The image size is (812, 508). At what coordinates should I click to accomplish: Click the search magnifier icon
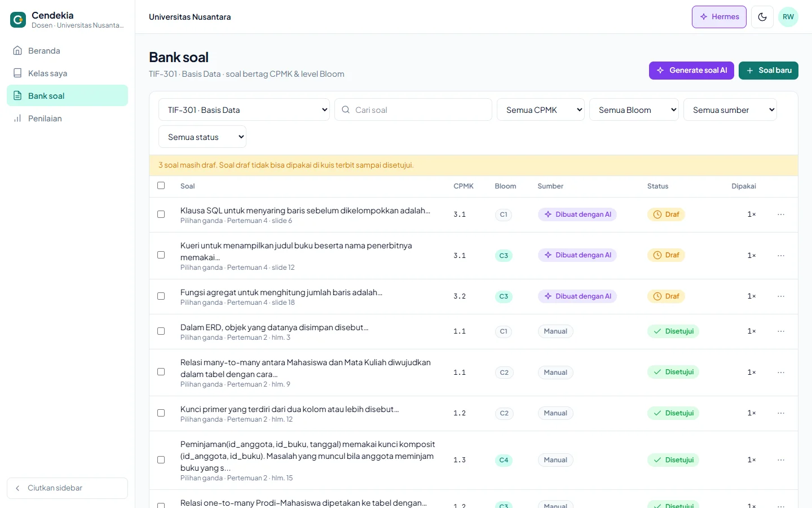pos(346,110)
